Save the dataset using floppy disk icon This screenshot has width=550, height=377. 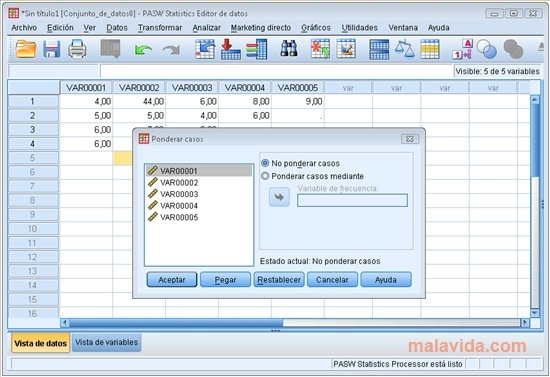52,49
